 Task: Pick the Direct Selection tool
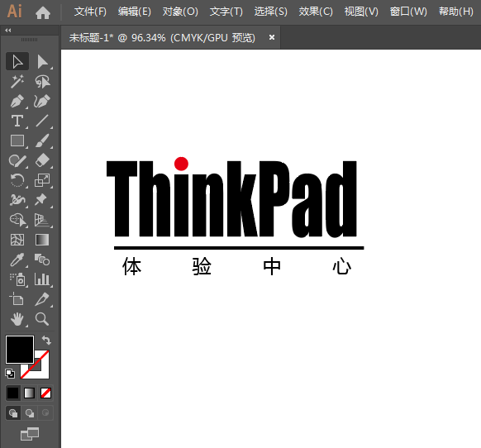[42, 62]
